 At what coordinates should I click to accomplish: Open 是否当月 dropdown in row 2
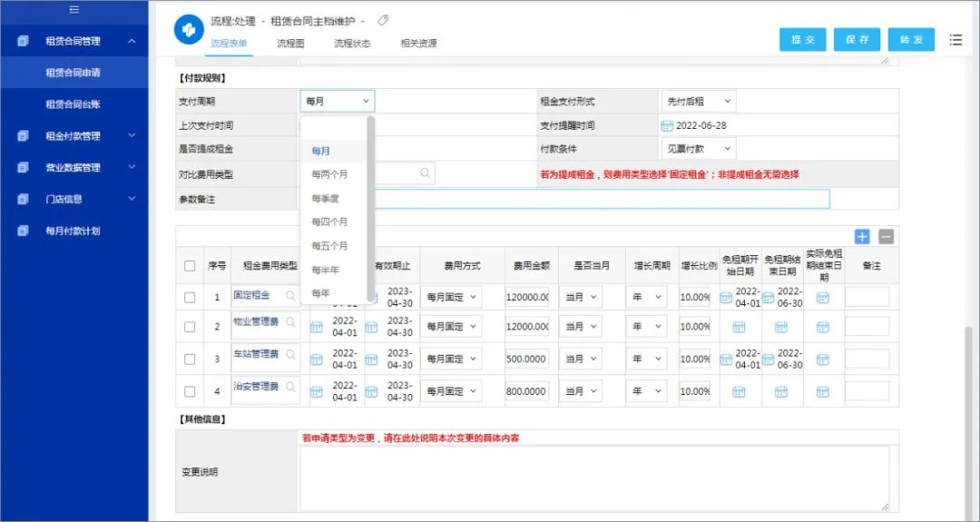[582, 327]
